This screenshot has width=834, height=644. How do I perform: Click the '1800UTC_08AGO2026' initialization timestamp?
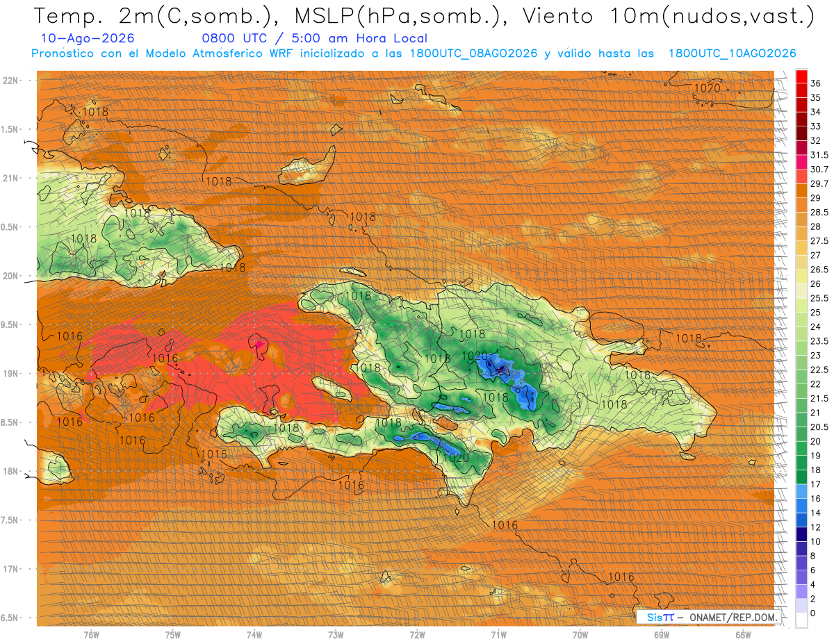[473, 53]
